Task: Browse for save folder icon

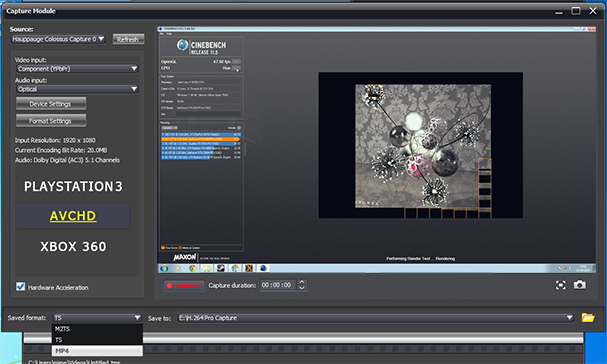Action: (x=588, y=318)
